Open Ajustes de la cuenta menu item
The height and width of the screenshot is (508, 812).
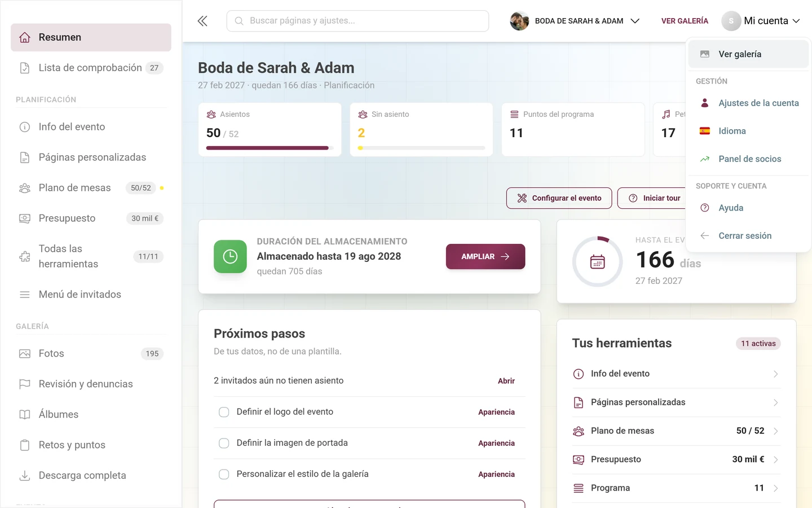(x=748, y=103)
